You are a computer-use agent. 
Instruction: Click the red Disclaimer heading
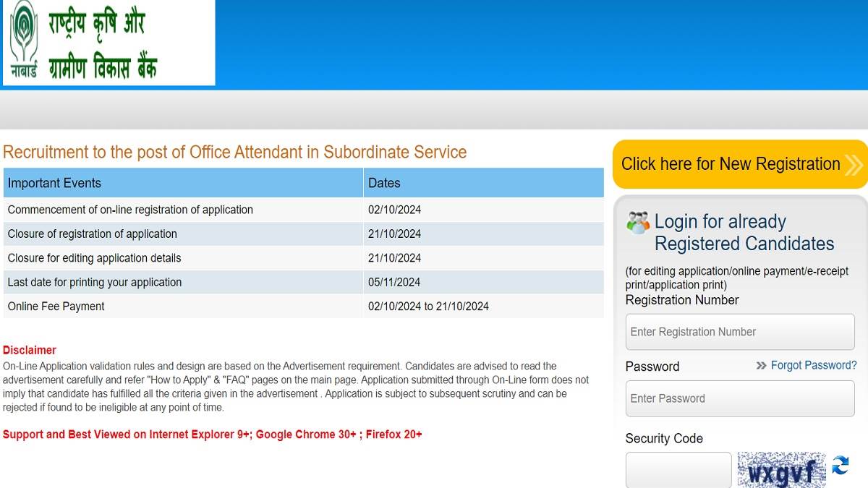point(30,350)
